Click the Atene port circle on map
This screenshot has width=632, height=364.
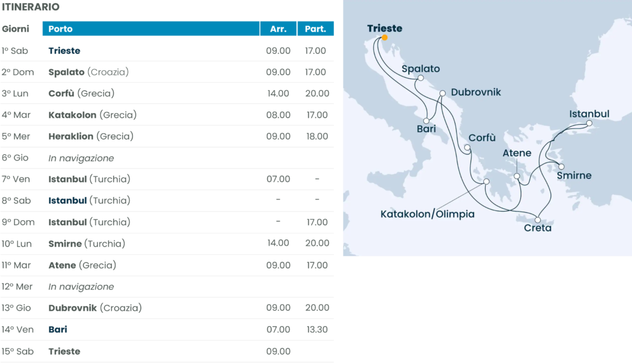click(x=517, y=177)
